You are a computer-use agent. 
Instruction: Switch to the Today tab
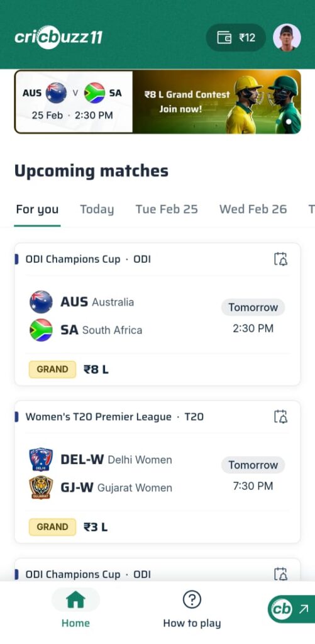point(97,209)
